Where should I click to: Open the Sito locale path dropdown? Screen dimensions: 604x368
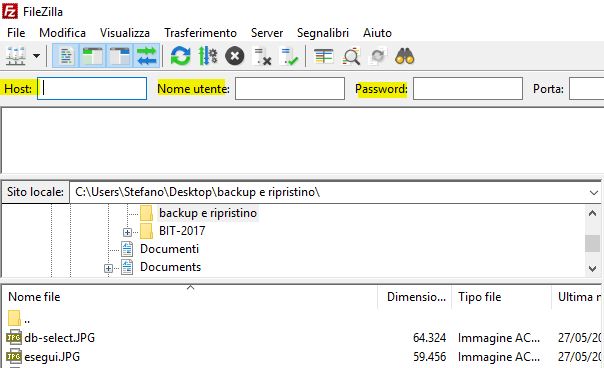coord(593,192)
